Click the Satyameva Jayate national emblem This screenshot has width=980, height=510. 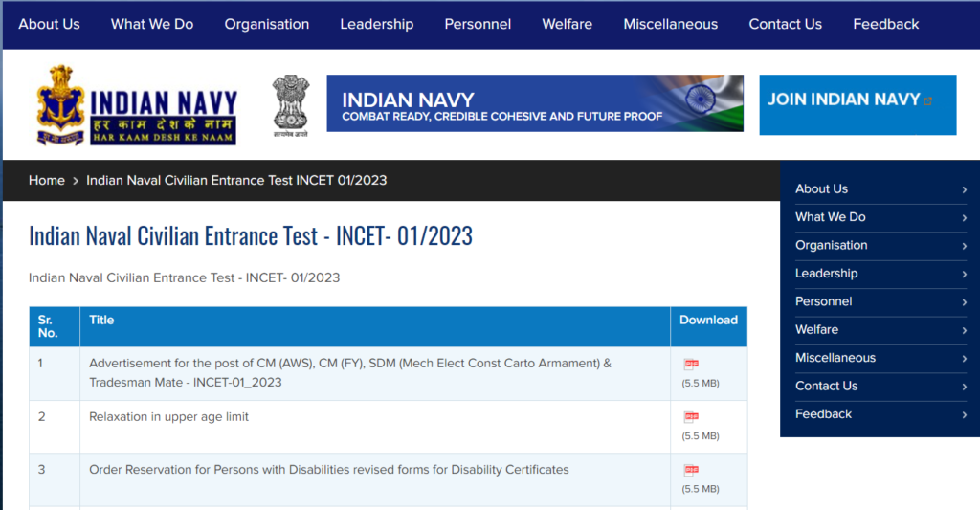(x=291, y=105)
